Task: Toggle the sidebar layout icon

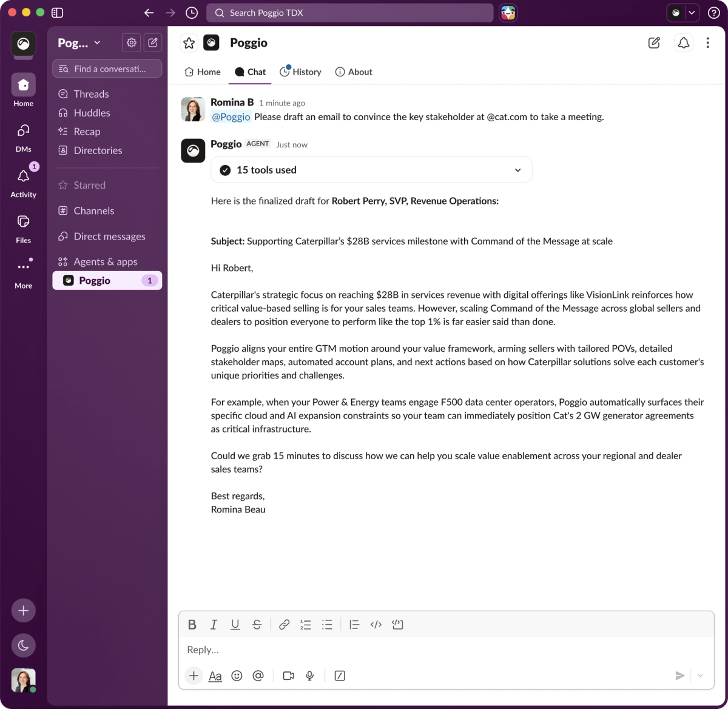Action: (x=58, y=13)
